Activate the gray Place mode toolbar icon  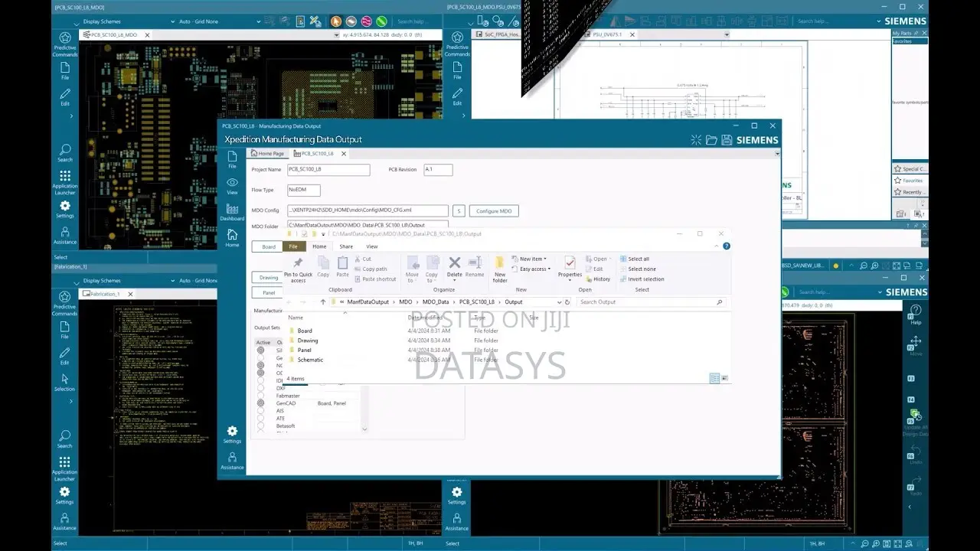click(351, 21)
